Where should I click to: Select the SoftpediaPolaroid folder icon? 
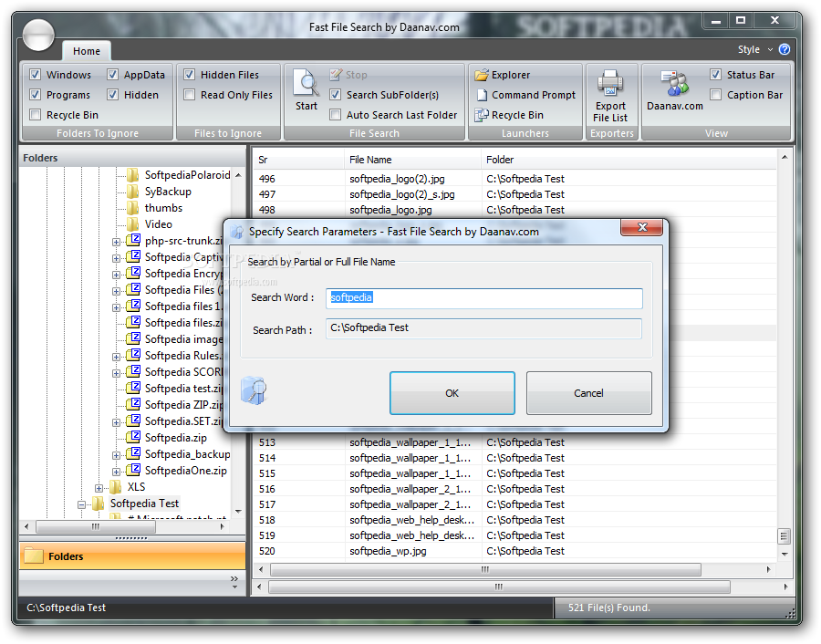133,175
